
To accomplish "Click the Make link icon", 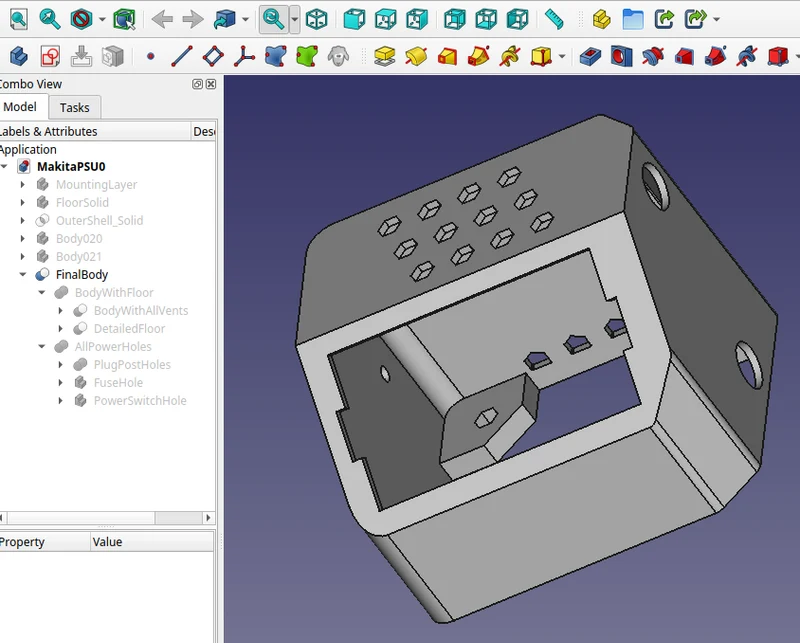I will (664, 19).
